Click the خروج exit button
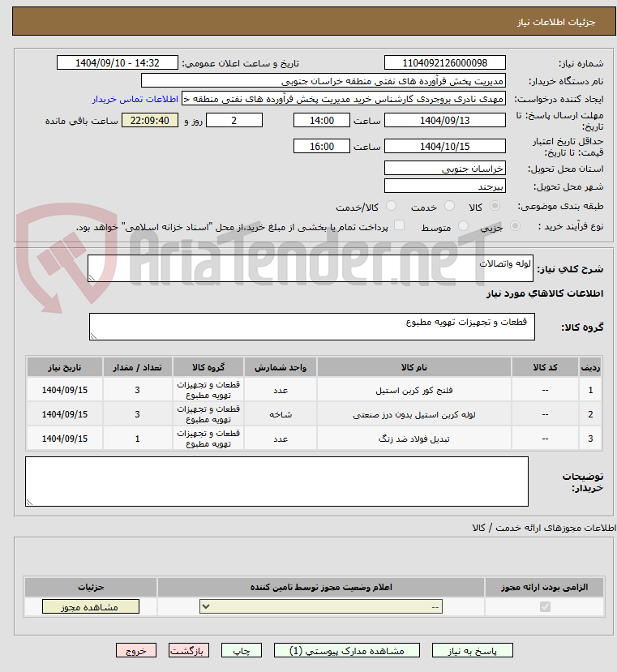The height and width of the screenshot is (672, 617). (136, 651)
